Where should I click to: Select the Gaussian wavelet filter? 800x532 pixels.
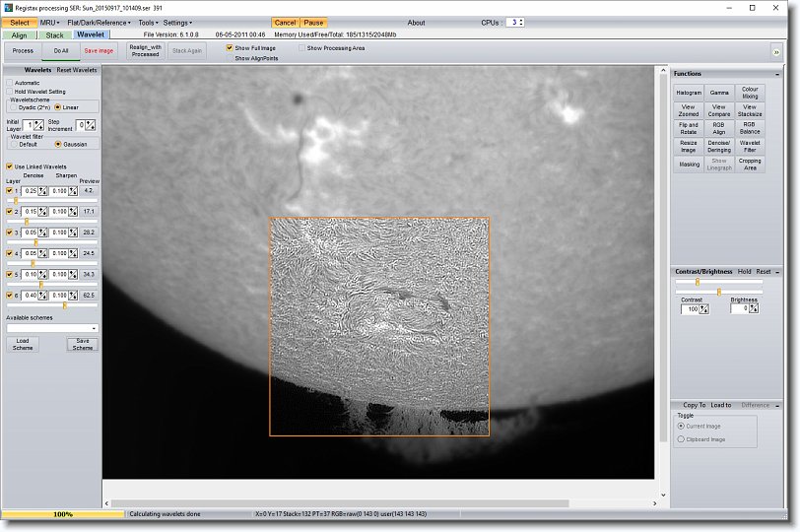point(58,145)
